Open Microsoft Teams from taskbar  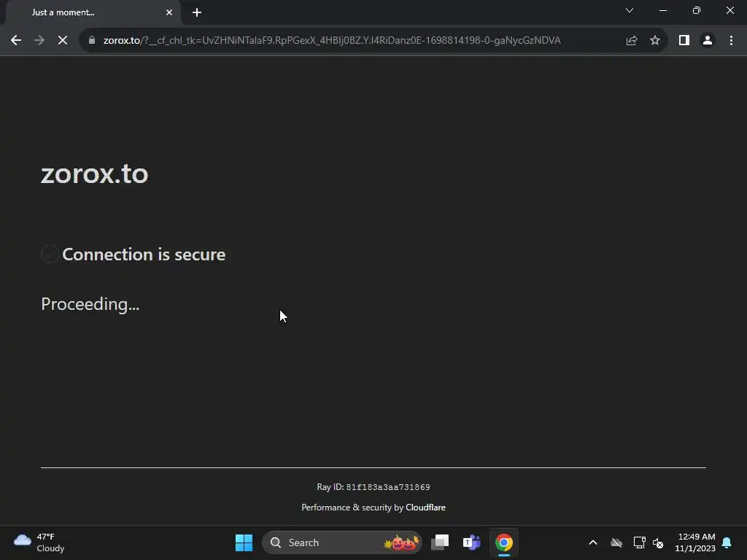tap(472, 542)
